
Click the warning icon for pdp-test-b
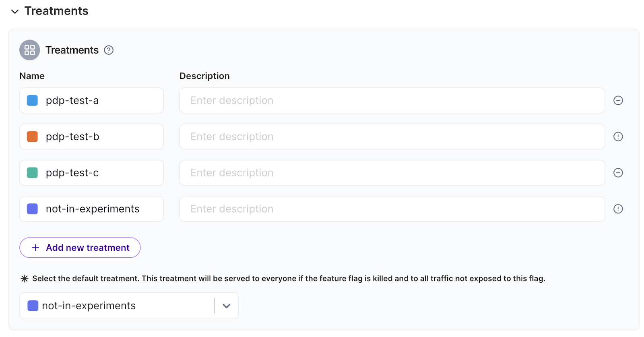618,137
